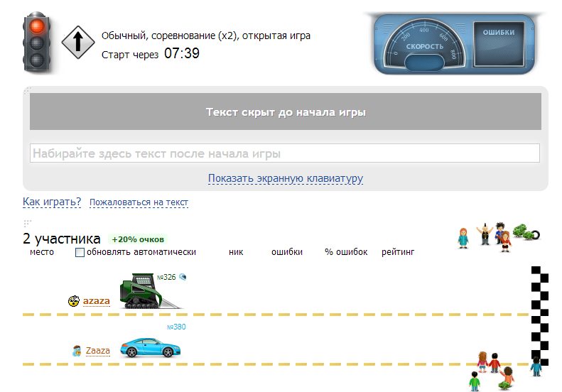Click the avatar icon beside Zaaza

(x=76, y=351)
